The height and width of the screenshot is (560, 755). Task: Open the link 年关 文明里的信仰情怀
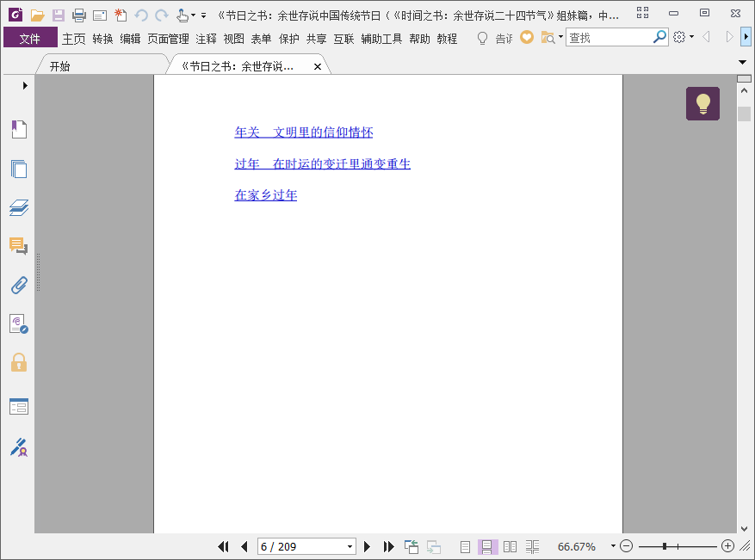point(304,132)
